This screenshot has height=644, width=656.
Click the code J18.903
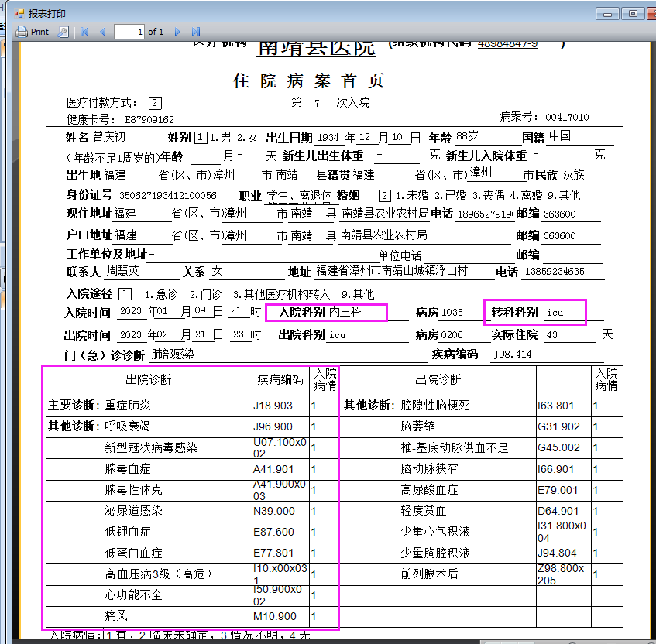tap(273, 406)
